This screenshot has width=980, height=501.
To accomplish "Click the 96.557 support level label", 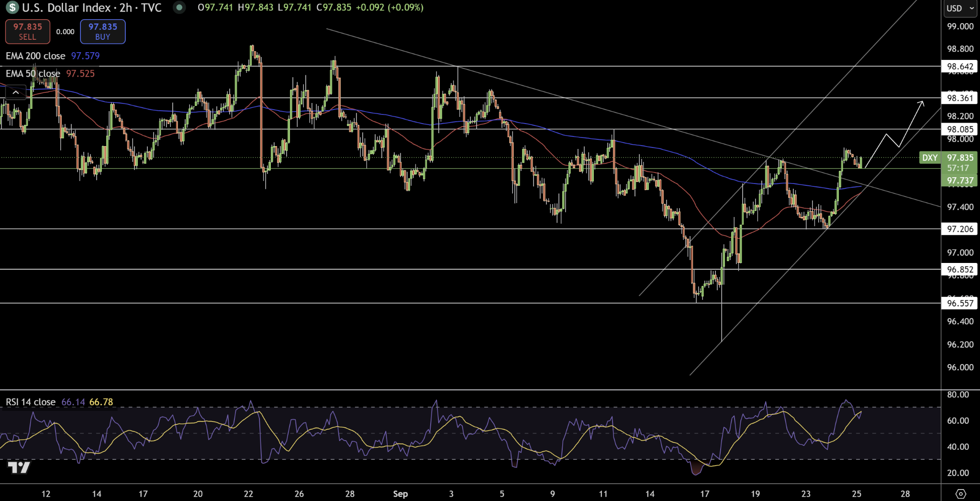I will click(x=960, y=303).
